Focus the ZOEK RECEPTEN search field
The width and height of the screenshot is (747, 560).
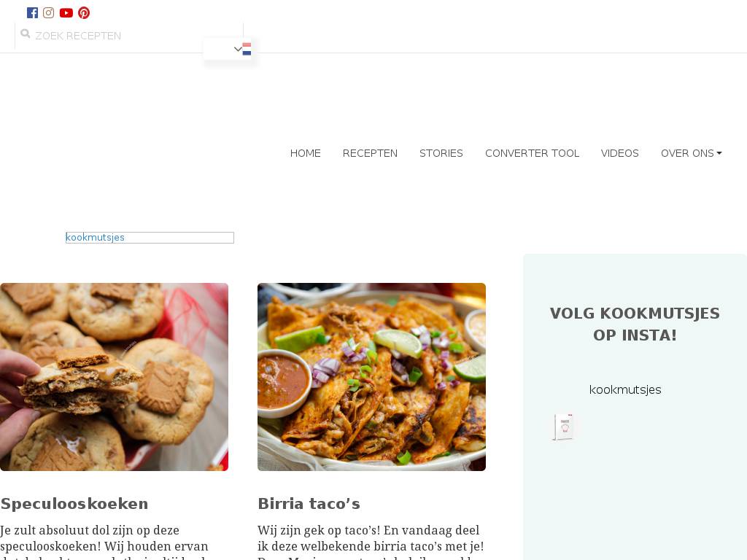coord(128,36)
